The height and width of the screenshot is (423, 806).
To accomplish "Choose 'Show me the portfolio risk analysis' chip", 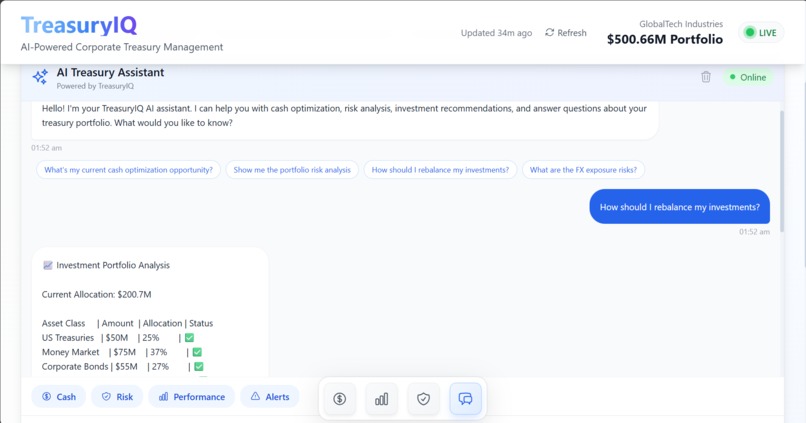I will tap(292, 170).
